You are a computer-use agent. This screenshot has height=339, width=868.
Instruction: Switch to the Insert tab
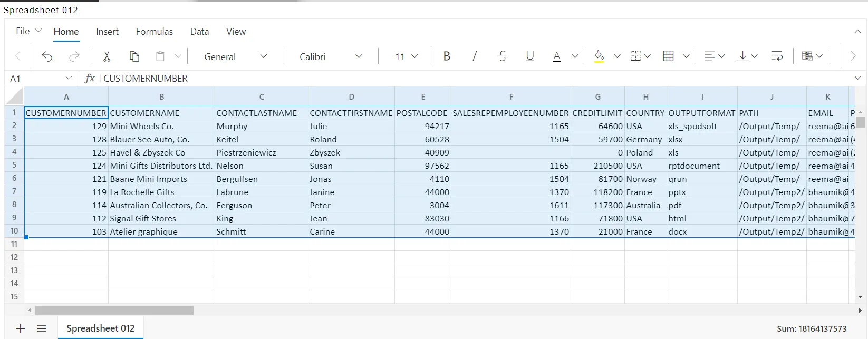tap(107, 32)
